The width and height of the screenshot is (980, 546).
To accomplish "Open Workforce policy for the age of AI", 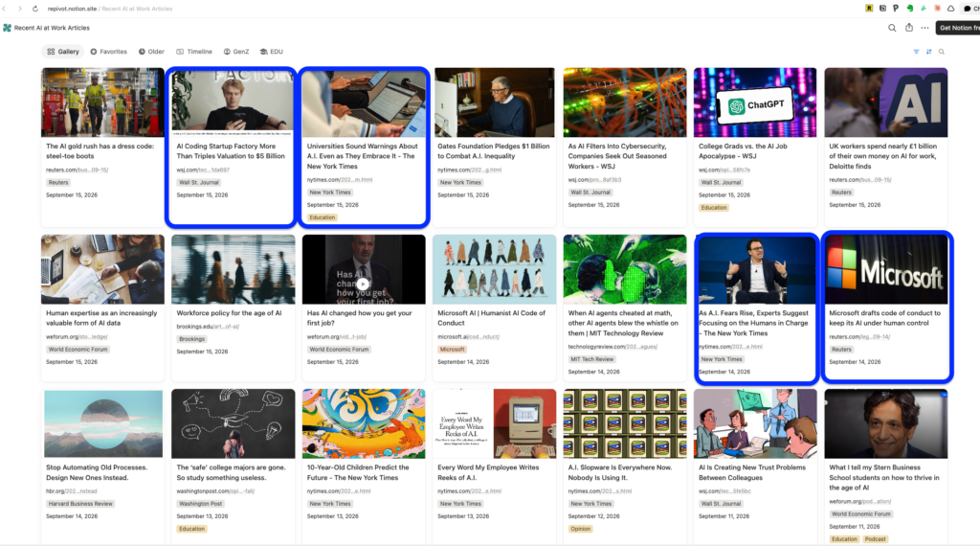I will pos(234,307).
